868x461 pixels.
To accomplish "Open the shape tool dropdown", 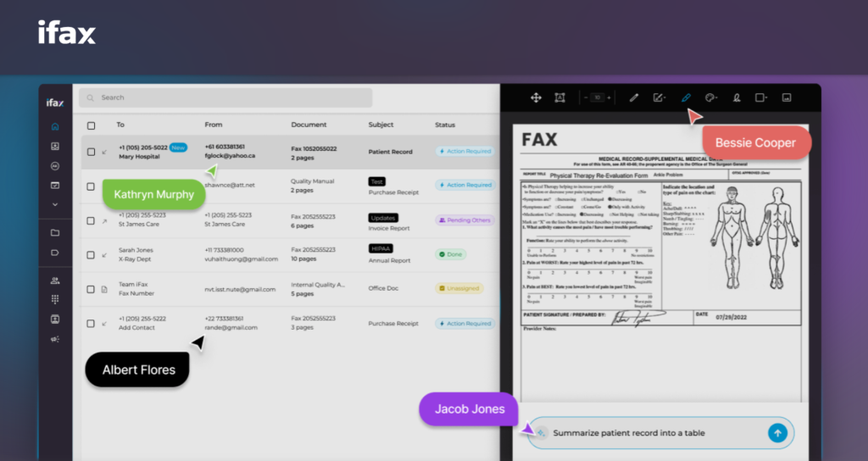I will 761,97.
